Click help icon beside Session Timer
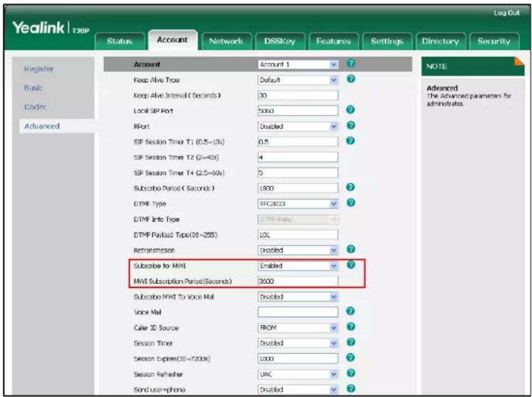This screenshot has height=397, width=532. (x=351, y=342)
